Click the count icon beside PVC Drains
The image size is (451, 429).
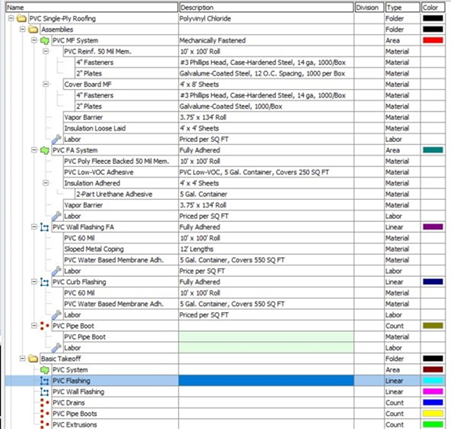pyautogui.click(x=44, y=403)
